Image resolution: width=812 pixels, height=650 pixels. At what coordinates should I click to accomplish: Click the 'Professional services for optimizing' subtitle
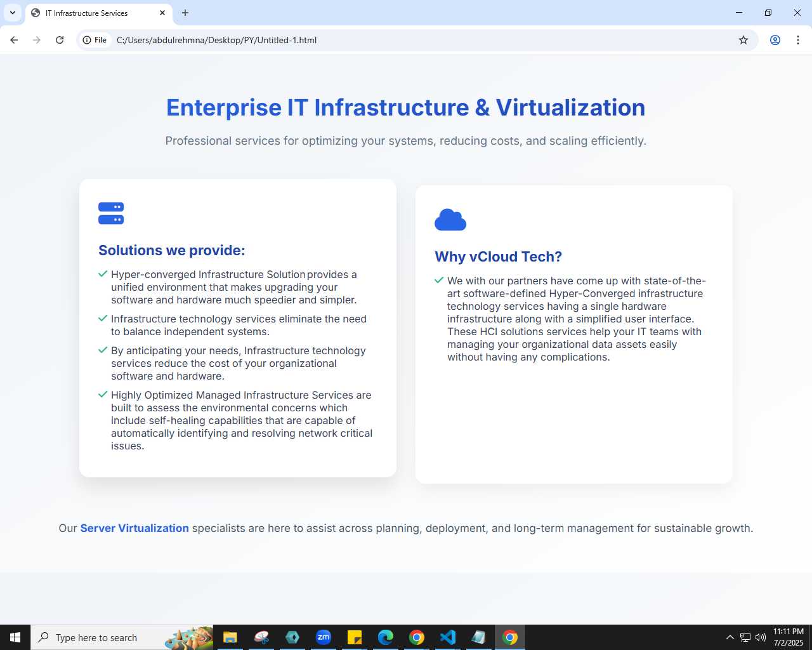(x=406, y=140)
